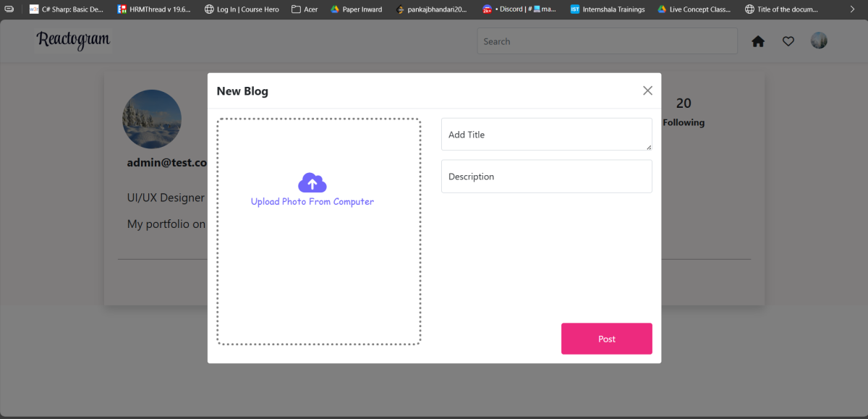Screen dimensions: 868x419
Task: Click the Search box in navbar
Action: 607,41
